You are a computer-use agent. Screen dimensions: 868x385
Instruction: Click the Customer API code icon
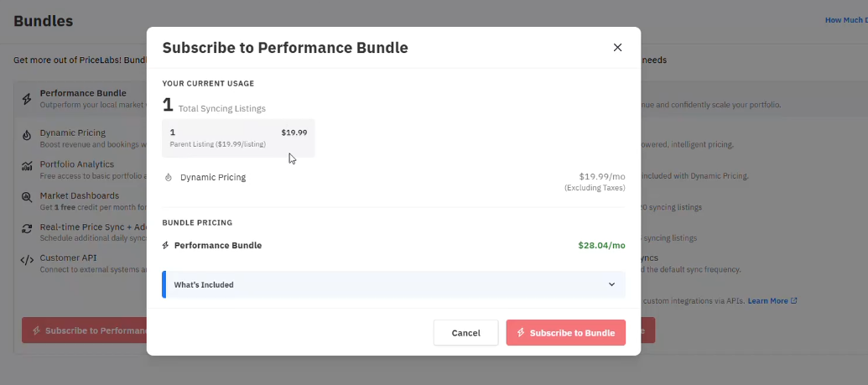pos(27,260)
